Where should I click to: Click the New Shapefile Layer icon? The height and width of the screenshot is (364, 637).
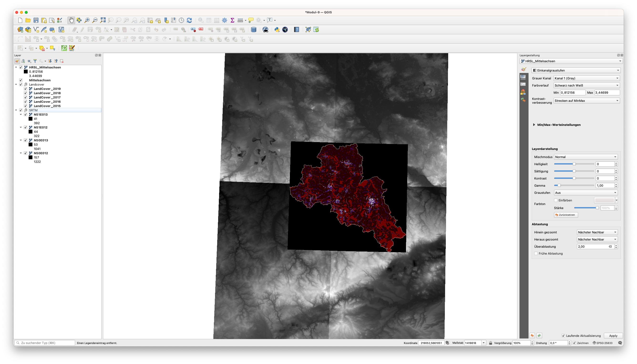point(36,30)
